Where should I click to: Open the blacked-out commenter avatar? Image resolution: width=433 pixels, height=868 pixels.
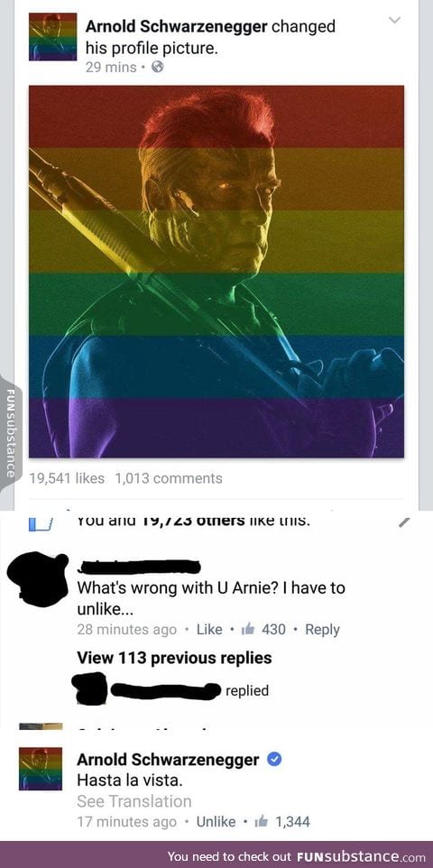[37, 578]
